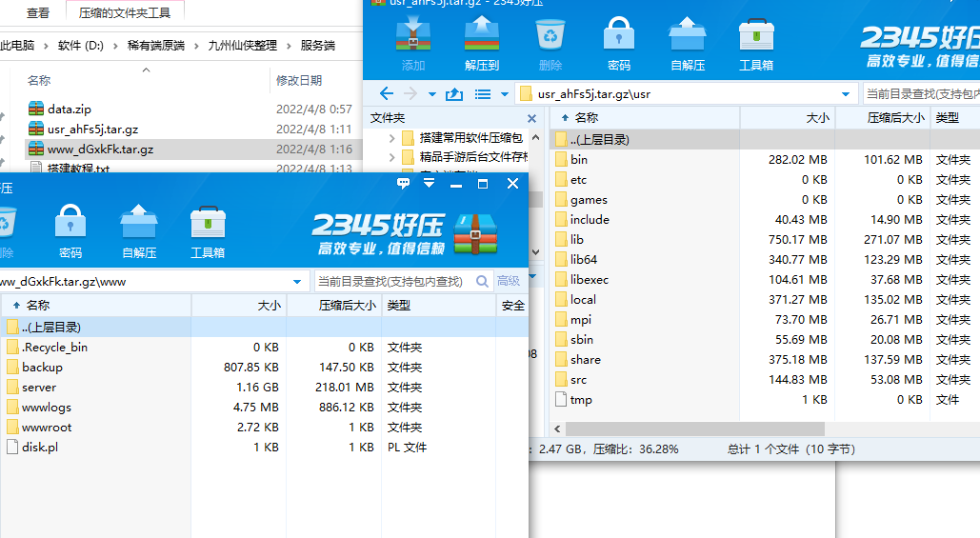Viewport: 980px width, 538px height.
Task: Click the 解压到 (Extract to) icon in the usr archive window
Action: (x=481, y=34)
